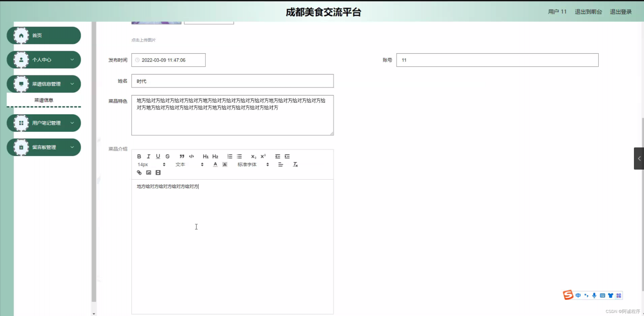
Task: Apply Heading 1 style in the editor
Action: tap(205, 156)
